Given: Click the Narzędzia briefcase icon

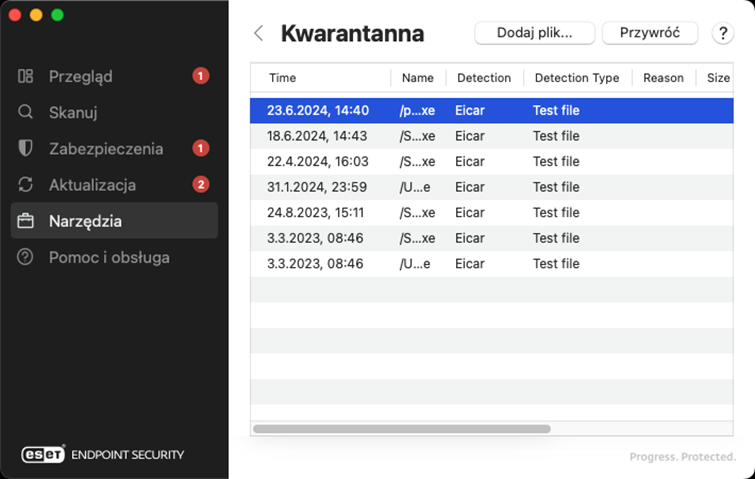Looking at the screenshot, I should coord(26,220).
